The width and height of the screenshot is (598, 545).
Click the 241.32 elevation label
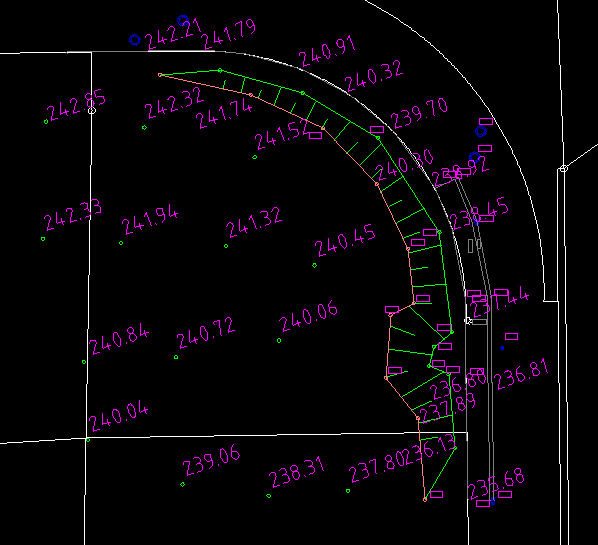[x=254, y=222]
